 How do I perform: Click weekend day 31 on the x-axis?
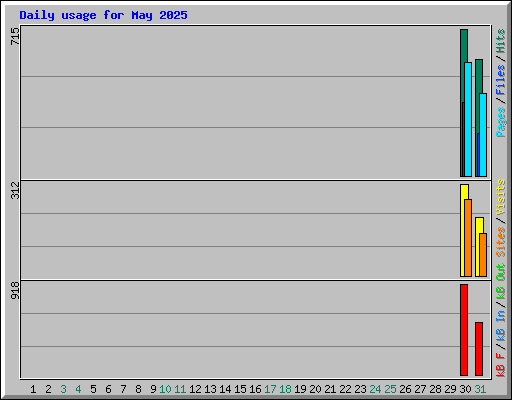(480, 389)
